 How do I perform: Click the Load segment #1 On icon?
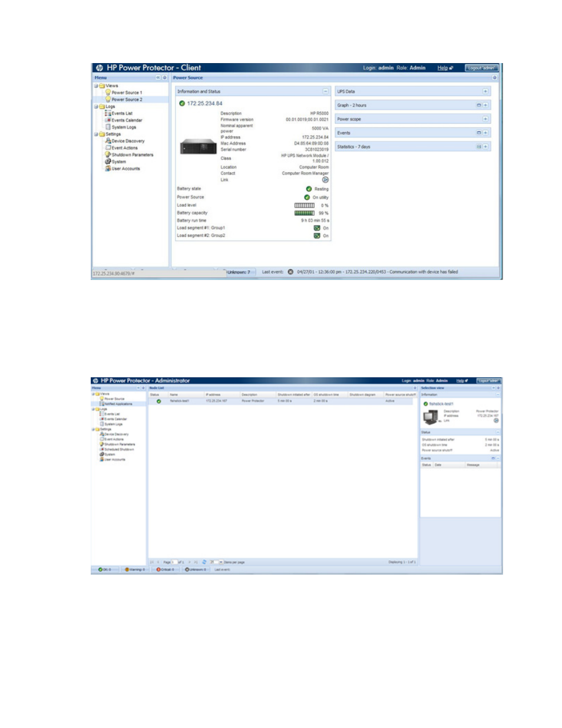click(317, 228)
